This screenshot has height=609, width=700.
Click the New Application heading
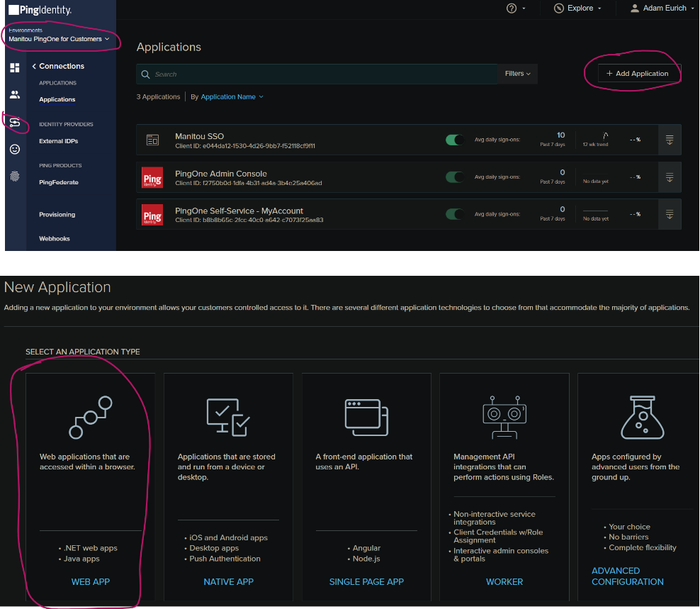click(x=57, y=287)
